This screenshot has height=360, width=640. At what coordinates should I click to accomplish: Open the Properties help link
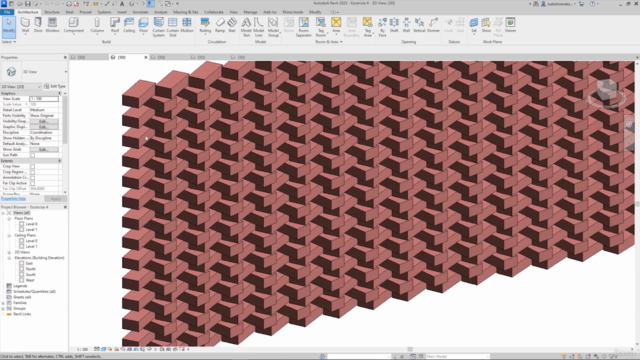13,199
